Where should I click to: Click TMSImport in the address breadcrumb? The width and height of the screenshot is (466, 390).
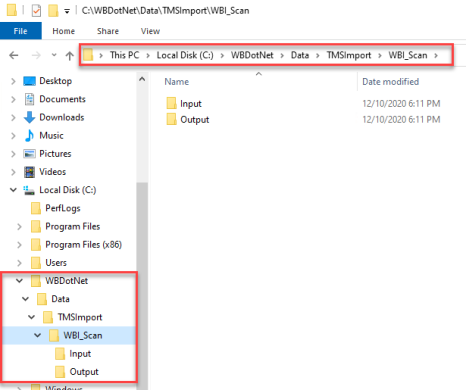click(x=349, y=55)
